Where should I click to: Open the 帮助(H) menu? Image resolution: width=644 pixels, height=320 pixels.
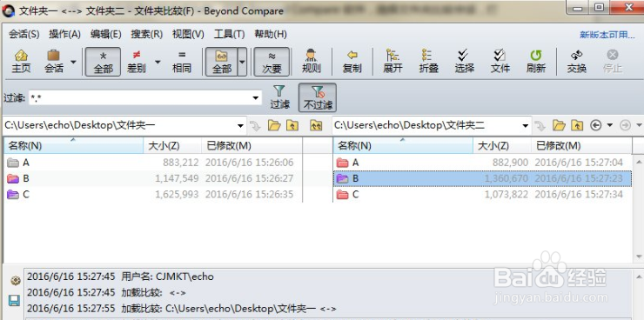click(271, 34)
